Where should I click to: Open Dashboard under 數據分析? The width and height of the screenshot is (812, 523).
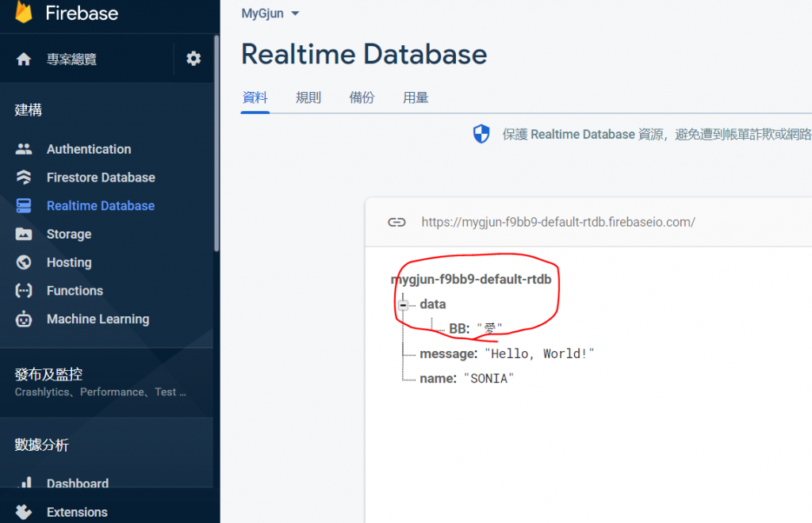[78, 483]
